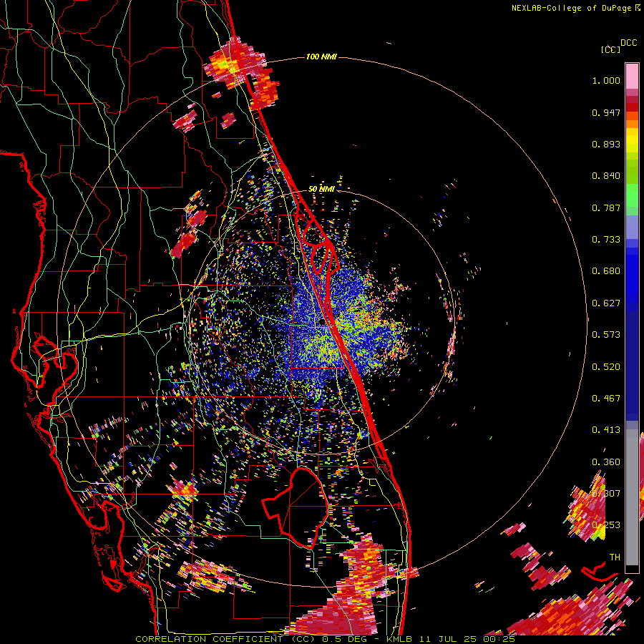Image resolution: width=644 pixels, height=644 pixels.
Task: Click the 0.947 scale value
Action: pyautogui.click(x=606, y=112)
